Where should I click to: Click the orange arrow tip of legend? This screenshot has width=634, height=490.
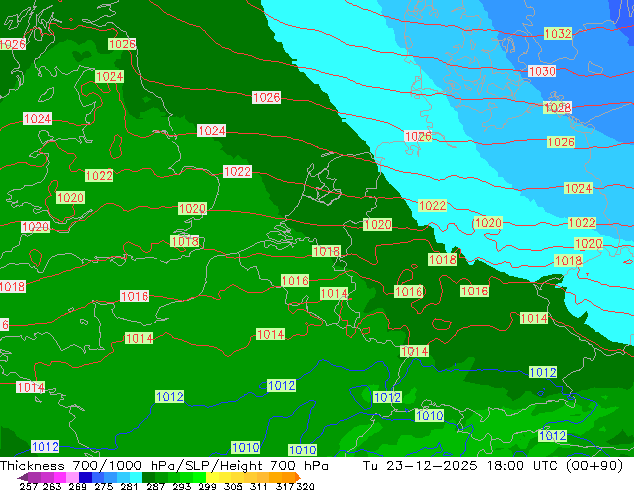coord(298,477)
